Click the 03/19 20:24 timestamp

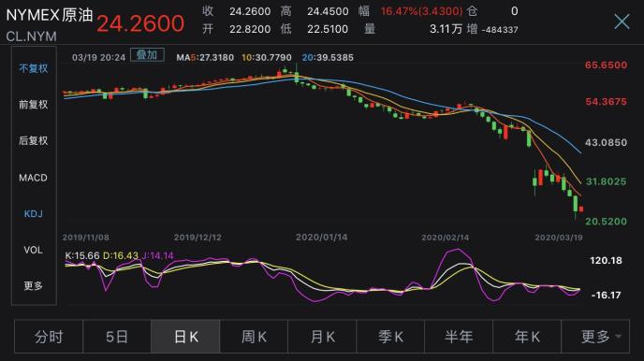pyautogui.click(x=98, y=57)
